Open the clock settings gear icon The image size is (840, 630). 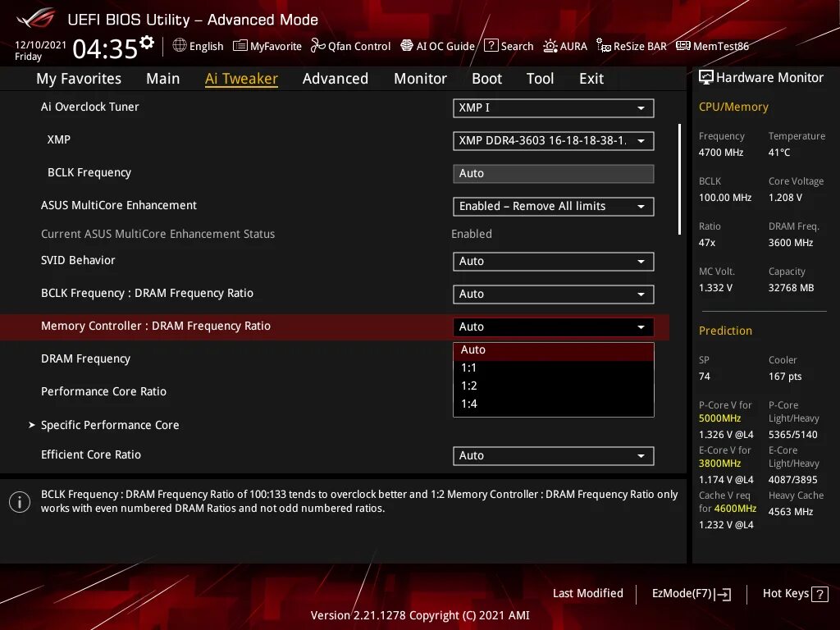[147, 42]
